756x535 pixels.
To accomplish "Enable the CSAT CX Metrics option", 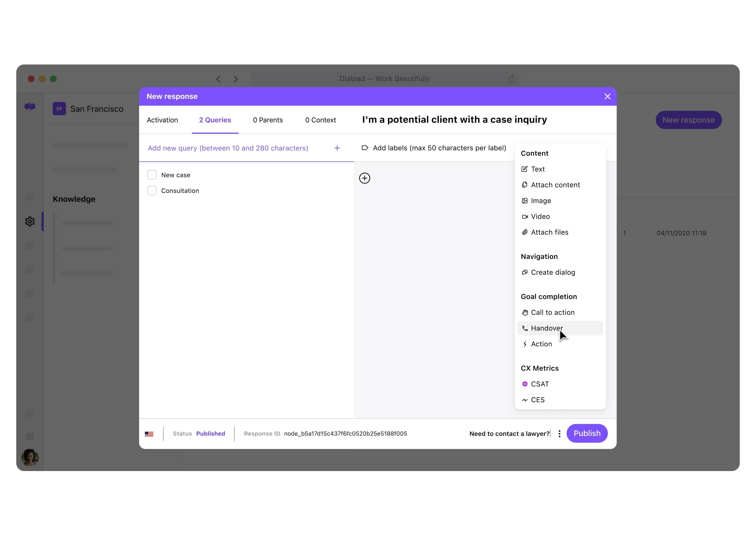I will (x=540, y=384).
